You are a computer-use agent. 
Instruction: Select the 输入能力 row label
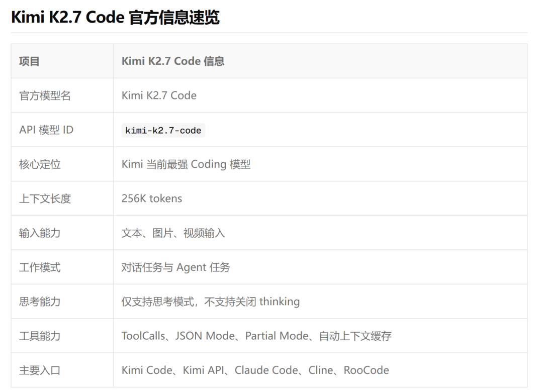coord(40,233)
